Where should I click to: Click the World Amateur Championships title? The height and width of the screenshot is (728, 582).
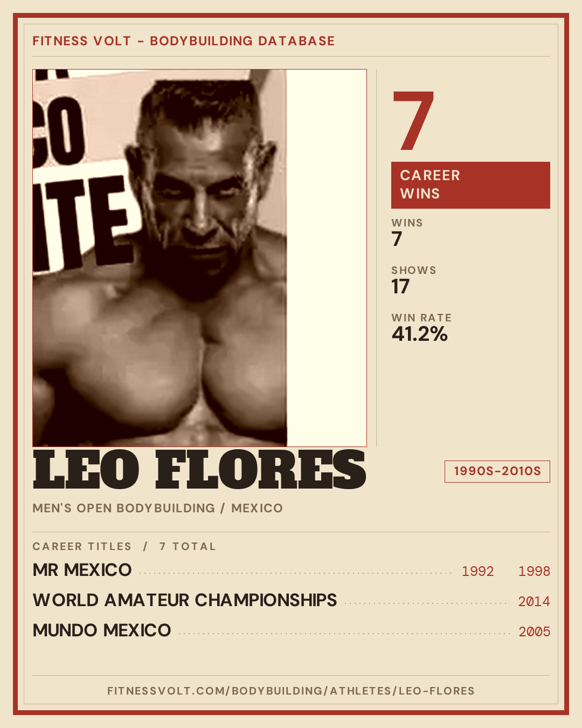(185, 600)
